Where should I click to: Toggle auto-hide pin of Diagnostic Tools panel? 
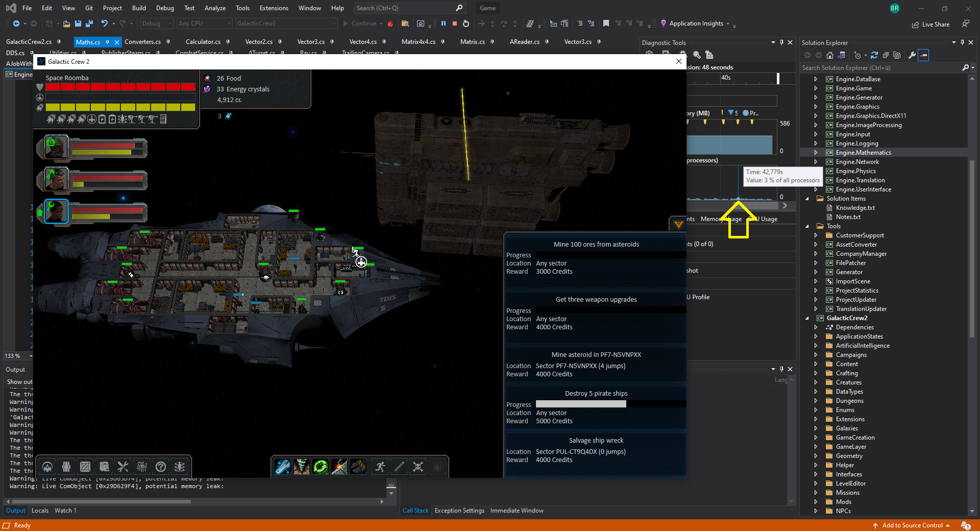(781, 42)
